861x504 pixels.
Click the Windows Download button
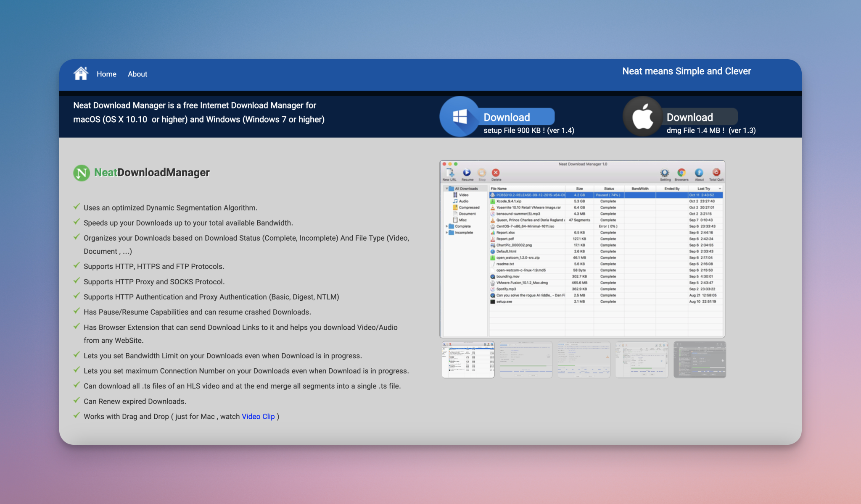pos(507,117)
